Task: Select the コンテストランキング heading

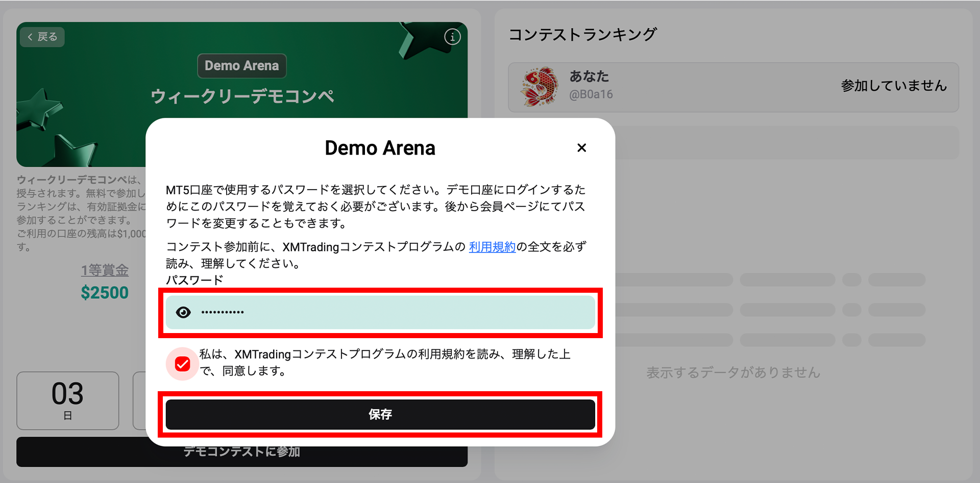Action: pyautogui.click(x=582, y=34)
